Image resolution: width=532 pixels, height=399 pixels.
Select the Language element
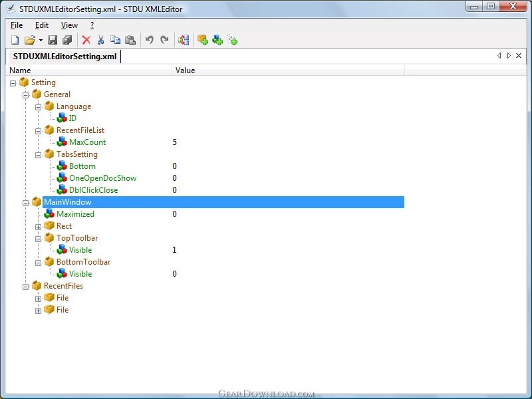pyautogui.click(x=74, y=106)
